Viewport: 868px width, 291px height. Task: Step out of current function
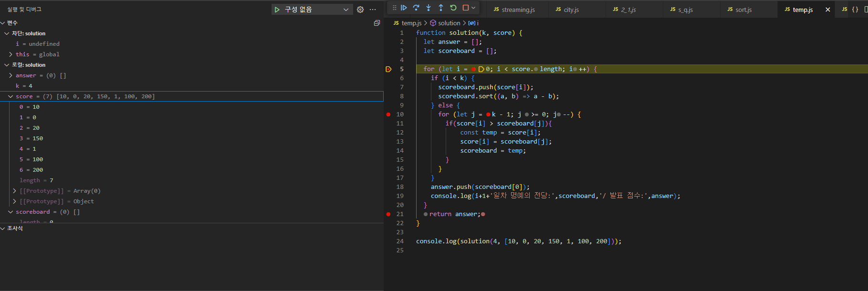[x=441, y=8]
